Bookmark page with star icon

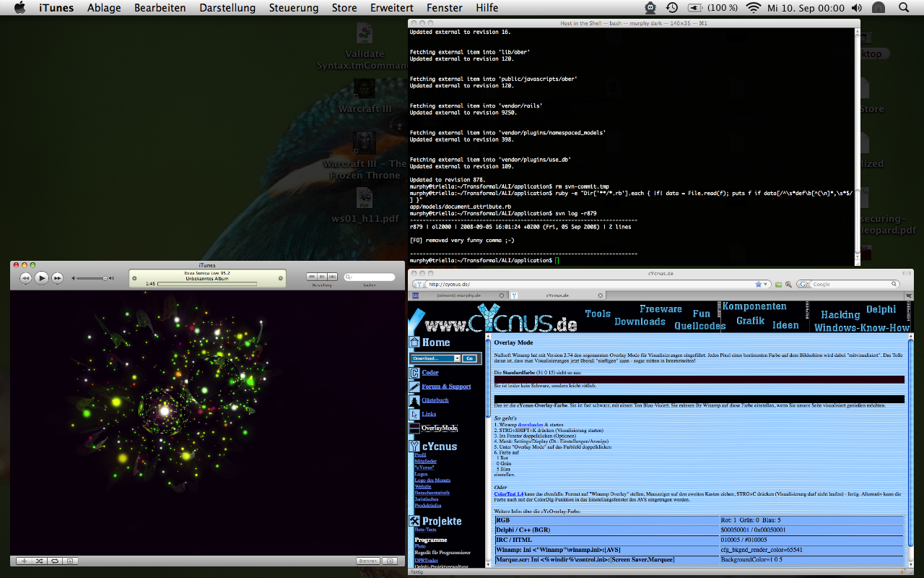tap(759, 285)
